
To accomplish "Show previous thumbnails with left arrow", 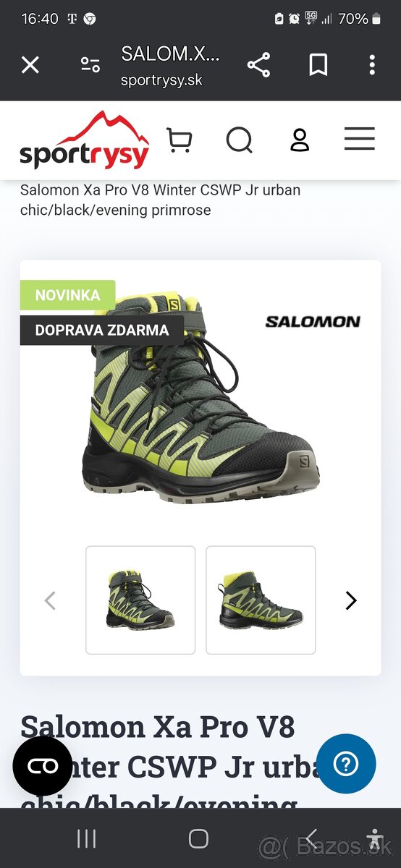I will pos(50,600).
